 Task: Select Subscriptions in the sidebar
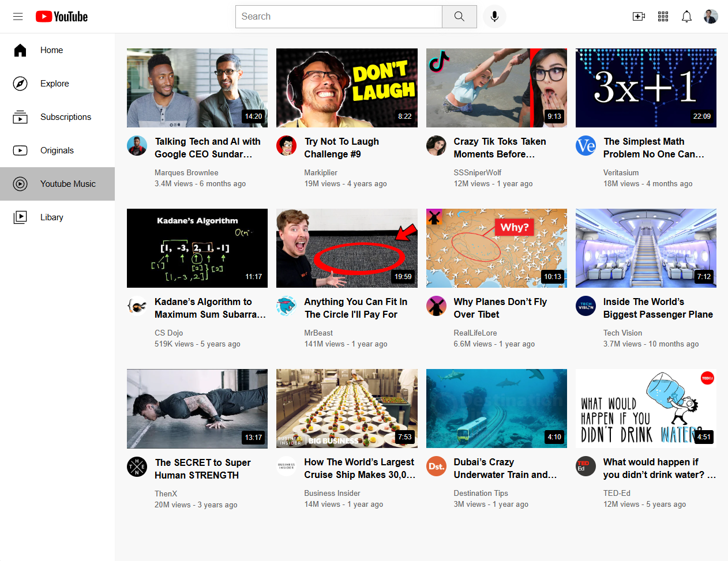tap(58, 117)
